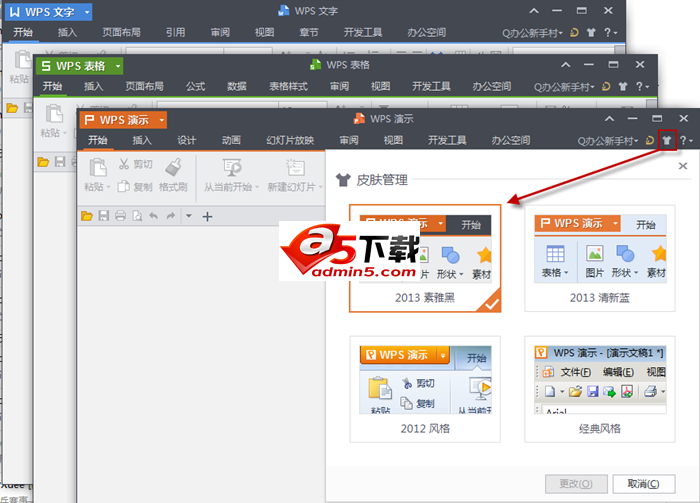Viewport: 700px width, 503px height.
Task: Open the WPS 表格 application menu dropdown
Action: click(x=118, y=66)
